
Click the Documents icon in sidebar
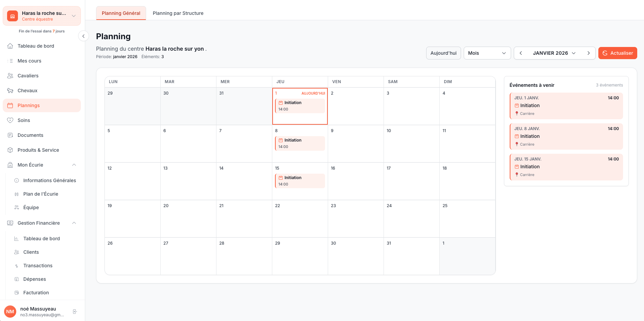coord(10,135)
